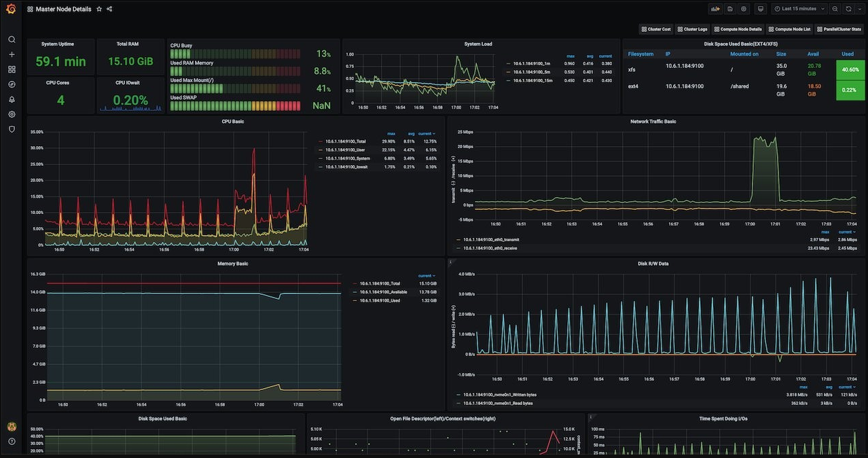Click the Disk R/W Data panel title
This screenshot has height=458, width=868.
[653, 264]
